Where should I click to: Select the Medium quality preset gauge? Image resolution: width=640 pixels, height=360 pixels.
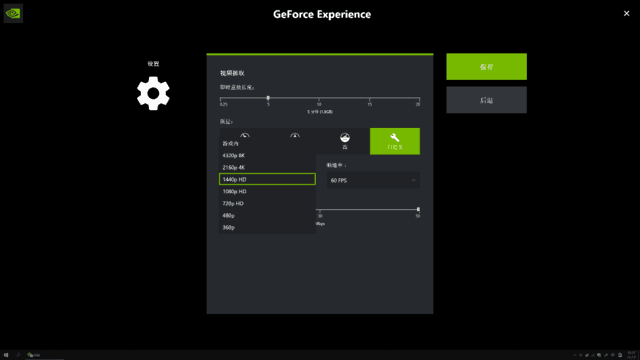coord(295,135)
